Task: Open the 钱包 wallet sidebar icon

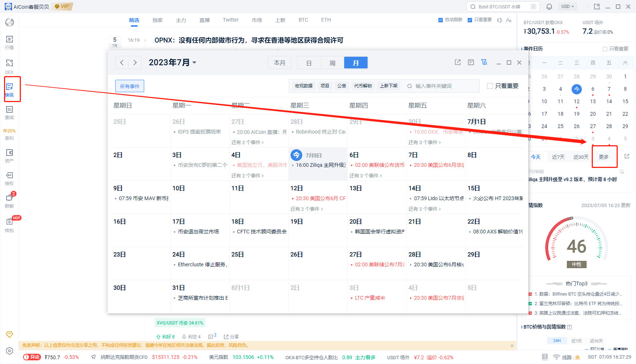Action: click(x=10, y=225)
